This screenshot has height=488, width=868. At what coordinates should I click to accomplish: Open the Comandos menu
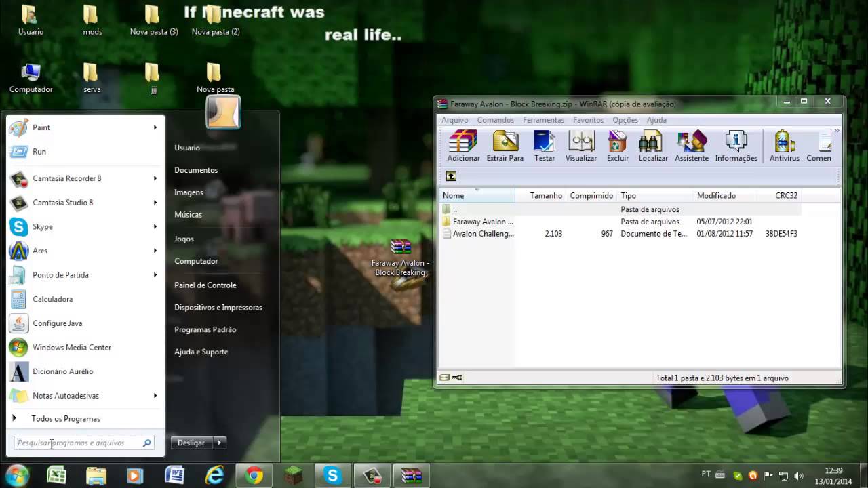495,120
